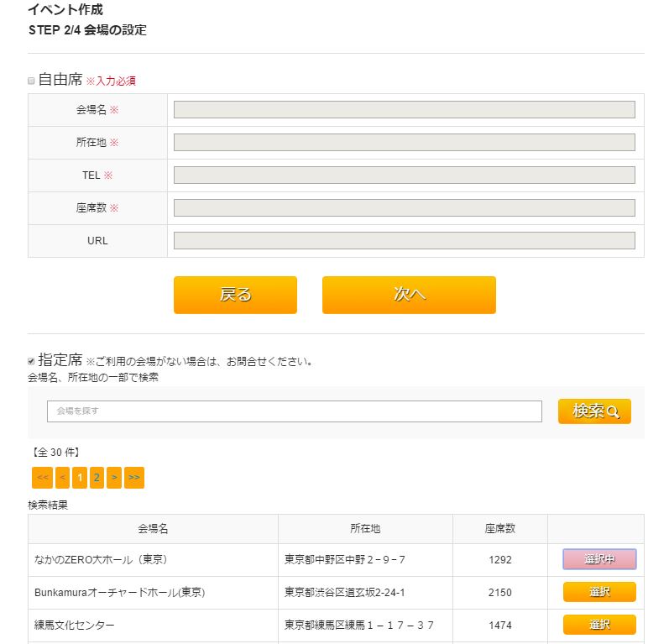Open page 2 of search results
Viewport: 669px width, 644px height.
point(97,478)
